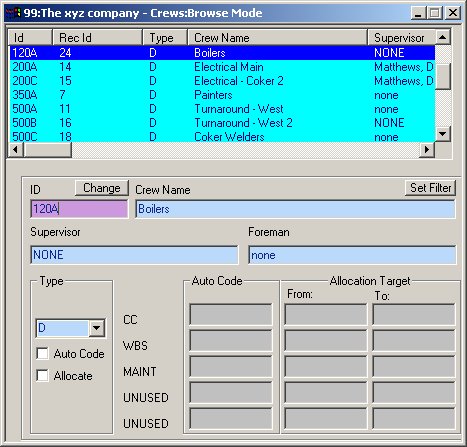Click the horizontal scroll right arrow
The image size is (467, 447).
tap(427, 149)
